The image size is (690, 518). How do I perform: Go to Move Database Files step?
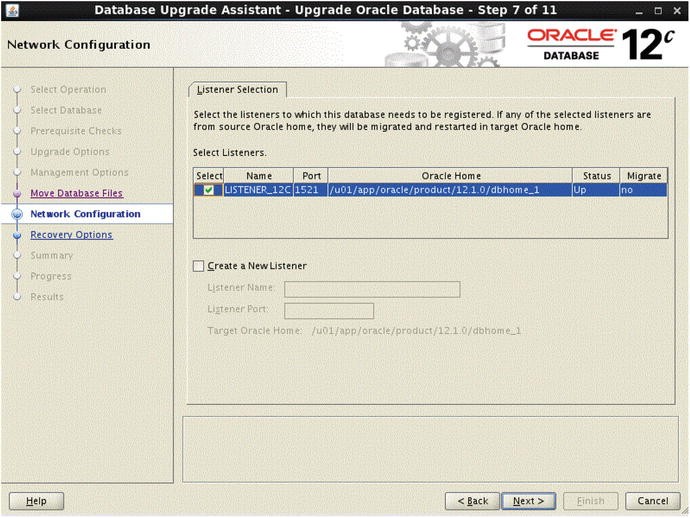[77, 193]
